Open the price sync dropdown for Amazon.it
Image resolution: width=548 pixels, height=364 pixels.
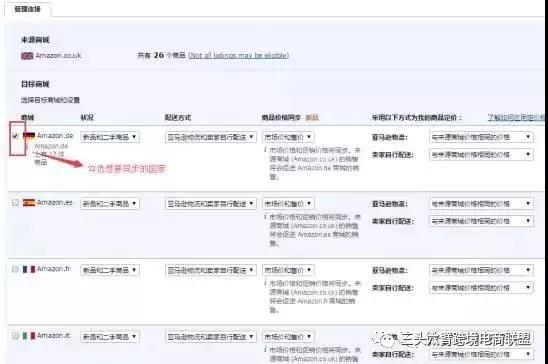[288, 337]
